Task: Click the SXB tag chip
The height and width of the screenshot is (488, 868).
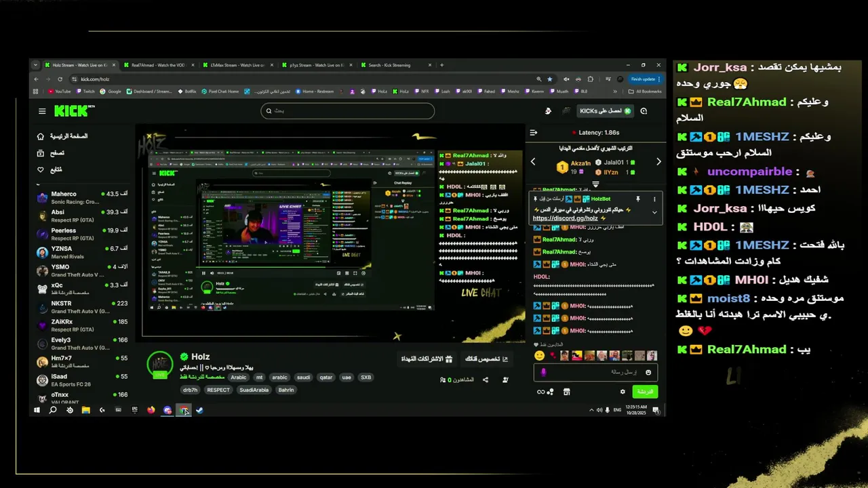Action: tap(366, 378)
